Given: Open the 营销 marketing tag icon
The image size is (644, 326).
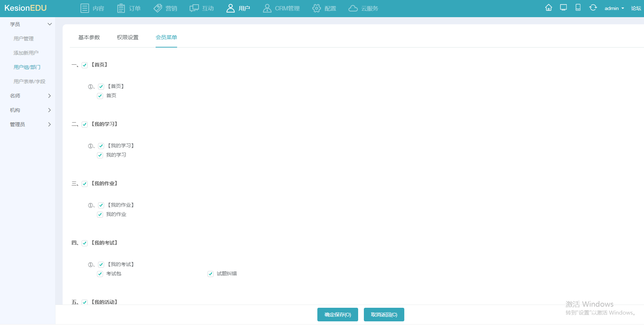Looking at the screenshot, I should coord(158,8).
